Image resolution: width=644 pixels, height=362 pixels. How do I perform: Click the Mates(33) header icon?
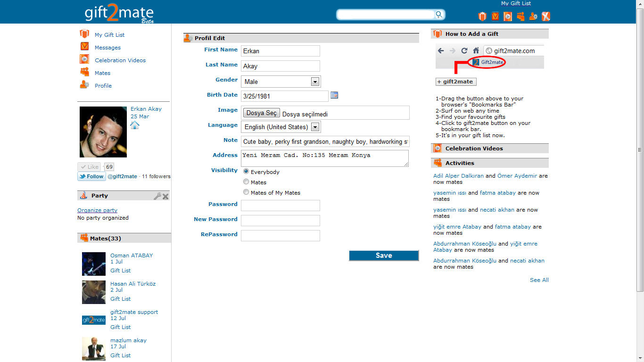pyautogui.click(x=84, y=238)
